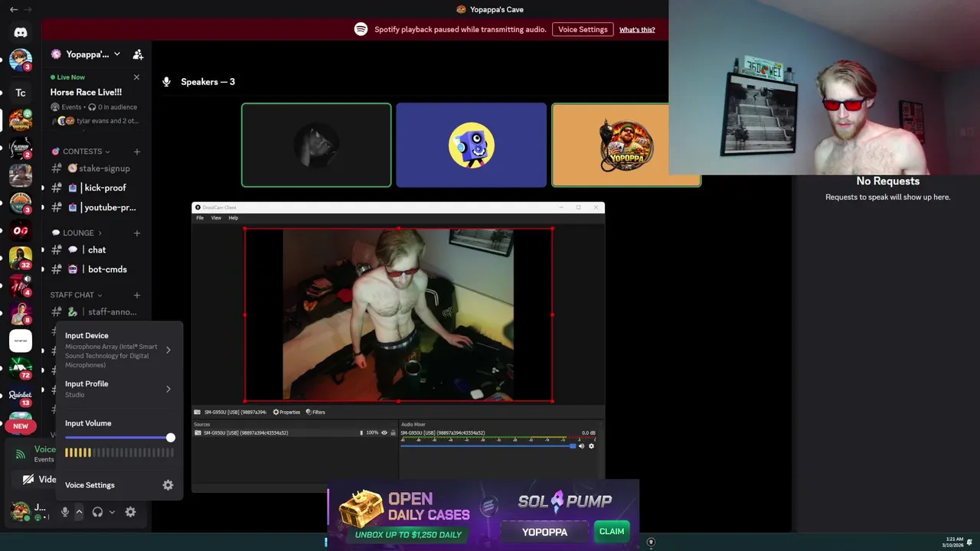Select the SM-G950U source in Sources list
This screenshot has height=551, width=980.
[295, 432]
